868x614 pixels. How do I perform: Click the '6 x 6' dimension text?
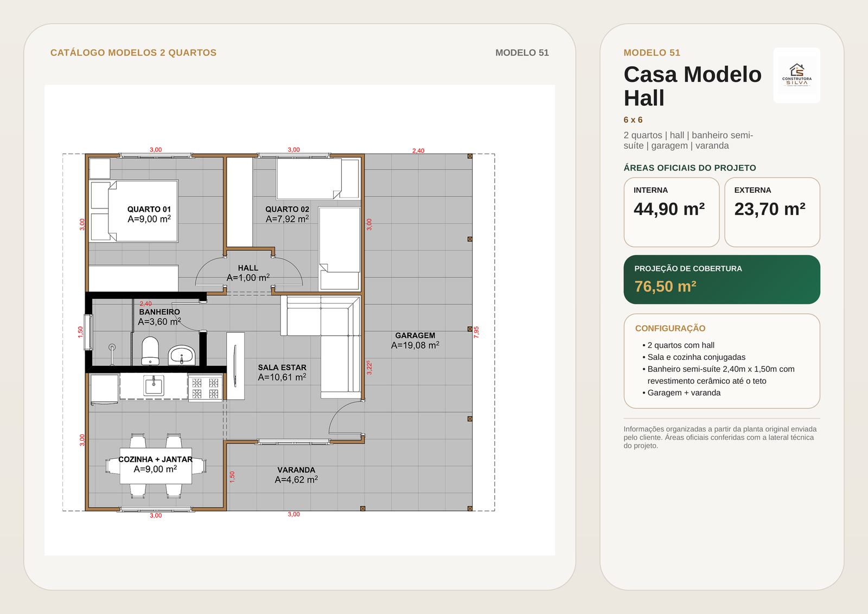pyautogui.click(x=633, y=120)
